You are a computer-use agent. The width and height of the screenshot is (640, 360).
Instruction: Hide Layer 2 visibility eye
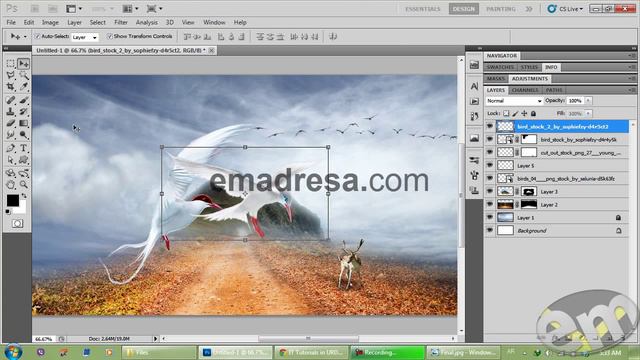[490, 204]
